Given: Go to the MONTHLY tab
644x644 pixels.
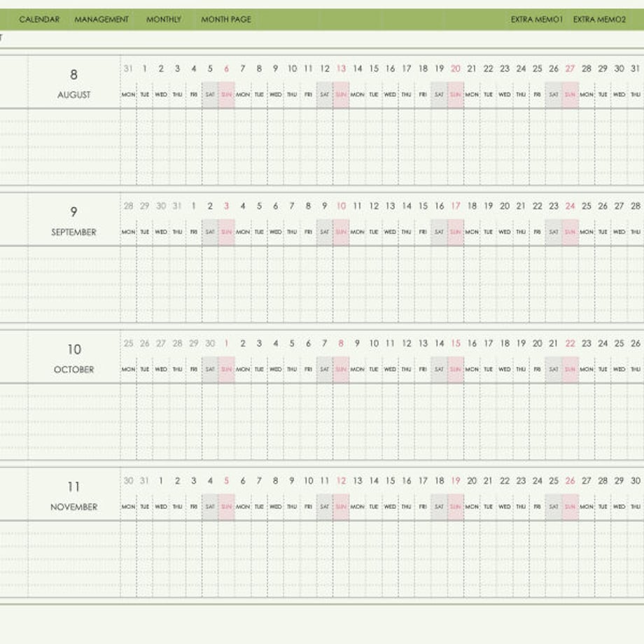Looking at the screenshot, I should tap(164, 20).
